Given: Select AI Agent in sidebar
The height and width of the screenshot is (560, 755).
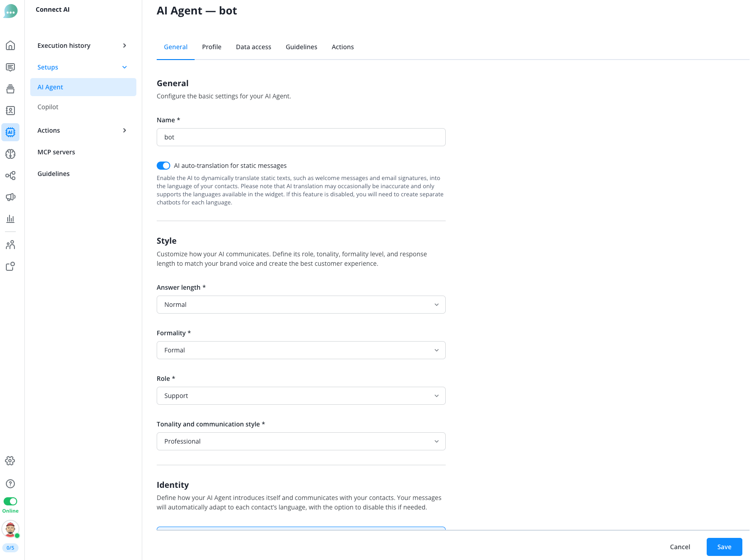Looking at the screenshot, I should [83, 87].
